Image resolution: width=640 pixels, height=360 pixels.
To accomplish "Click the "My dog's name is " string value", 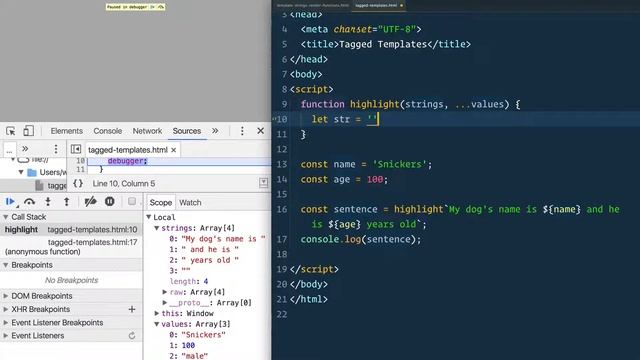I will coord(223,239).
